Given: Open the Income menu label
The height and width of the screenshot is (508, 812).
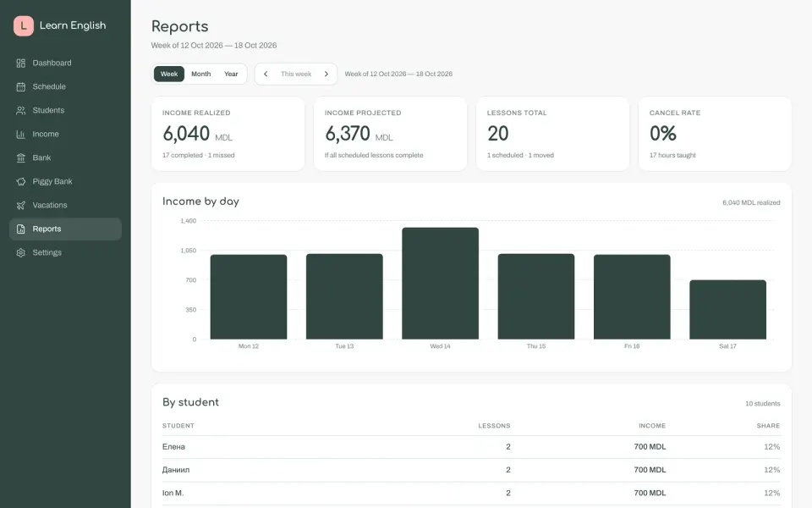Looking at the screenshot, I should point(46,135).
